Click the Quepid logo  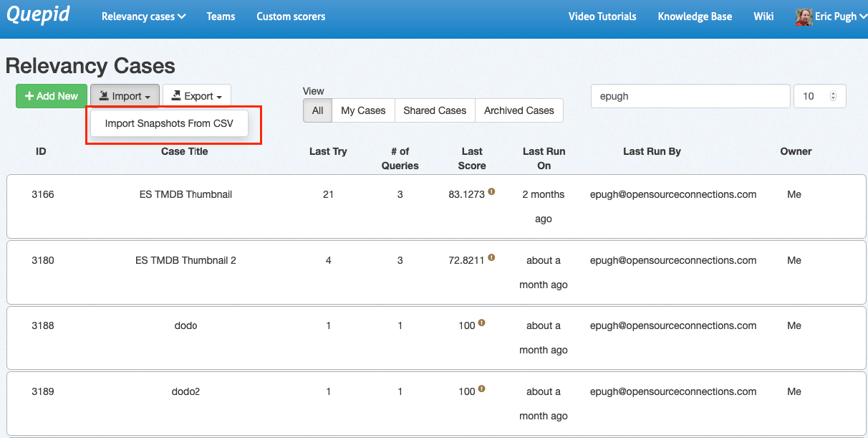pos(37,15)
